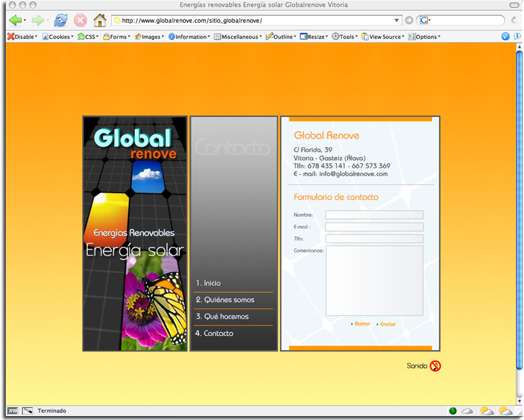The width and height of the screenshot is (524, 420).
Task: Click the URL address field
Action: [x=256, y=21]
